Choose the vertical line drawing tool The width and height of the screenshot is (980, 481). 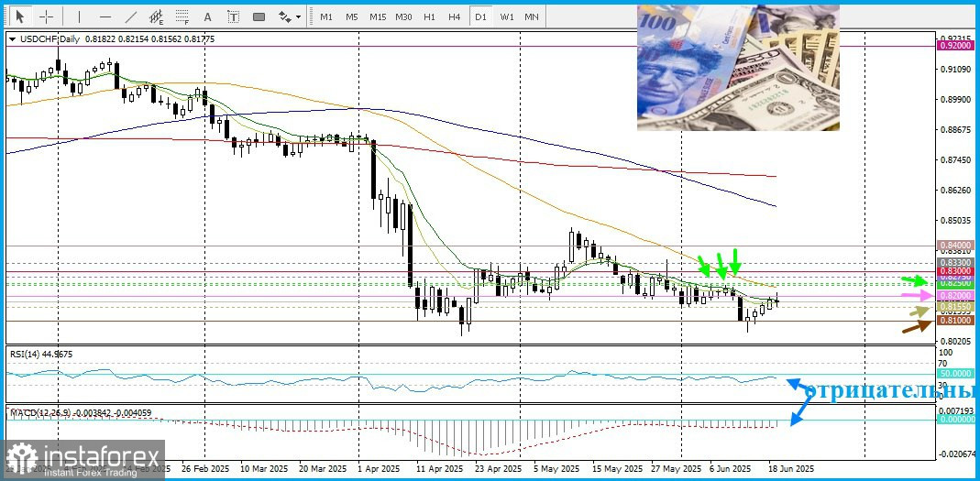pyautogui.click(x=79, y=16)
